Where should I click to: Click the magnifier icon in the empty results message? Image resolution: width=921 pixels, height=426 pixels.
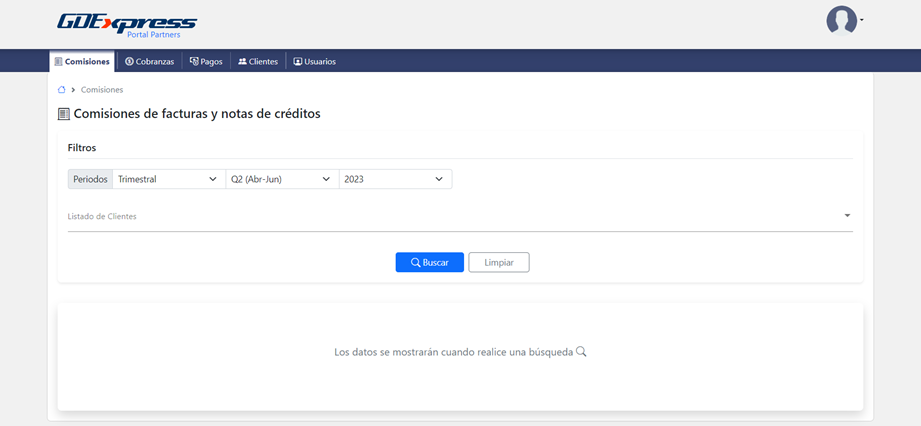pyautogui.click(x=581, y=352)
